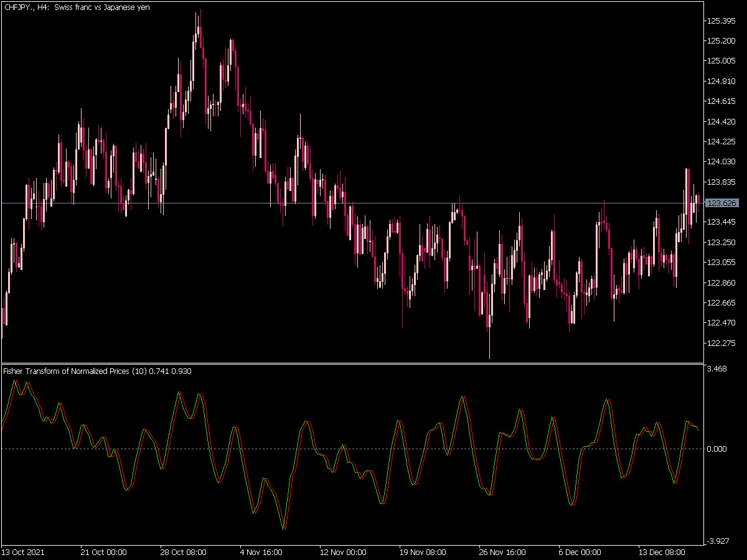Click the 123.250 price axis label
Viewport: 747px width, 560px height.
[x=722, y=243]
